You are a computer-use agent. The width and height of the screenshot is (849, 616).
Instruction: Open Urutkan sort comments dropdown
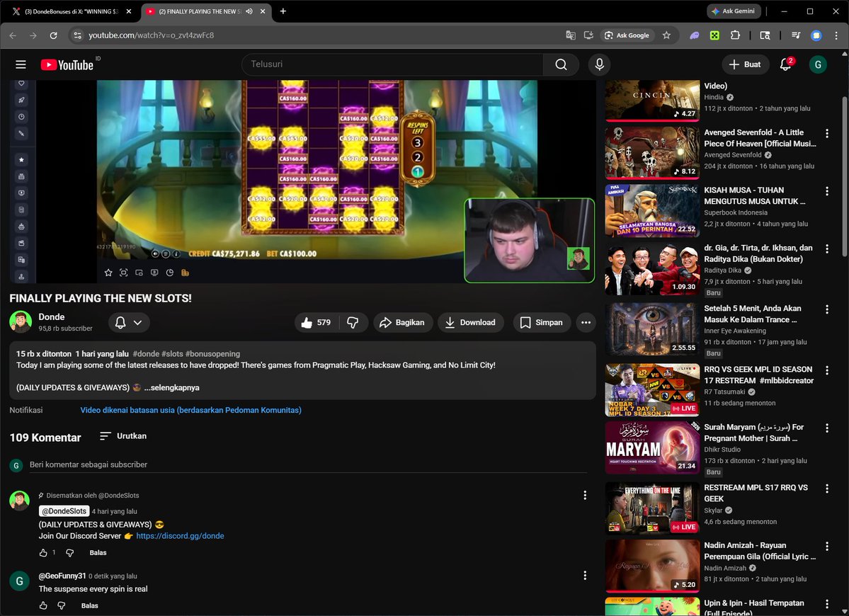(123, 436)
